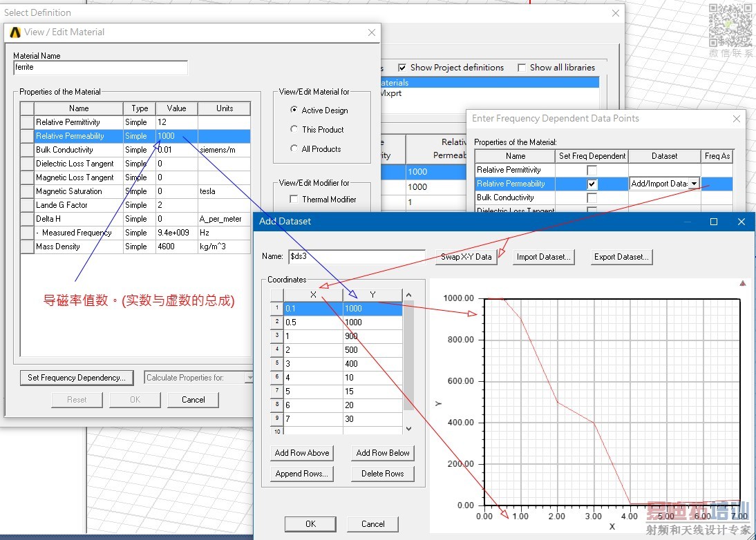This screenshot has width=756, height=540.
Task: Maximize the Add Dataset window
Action: [714, 222]
